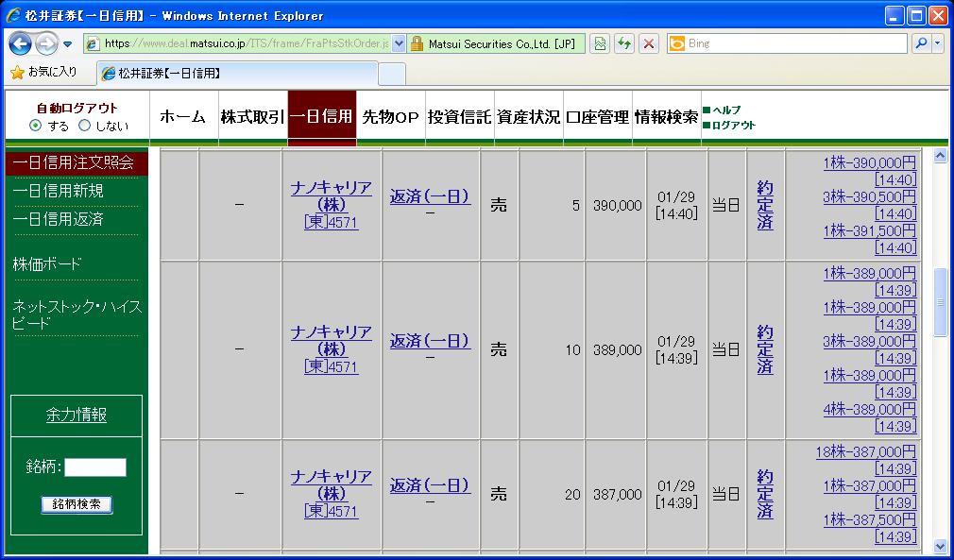This screenshot has width=954, height=560.
Task: Select the しない auto-logout radio button
Action: 85,126
